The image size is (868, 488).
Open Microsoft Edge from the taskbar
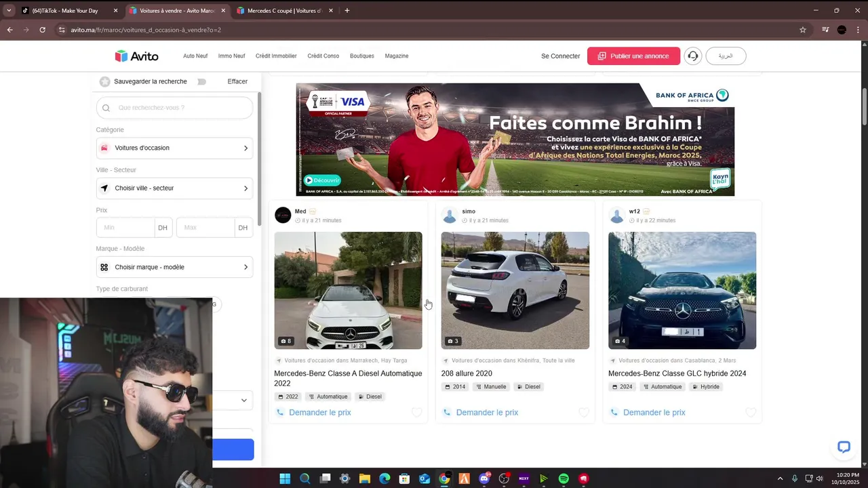(384, 479)
